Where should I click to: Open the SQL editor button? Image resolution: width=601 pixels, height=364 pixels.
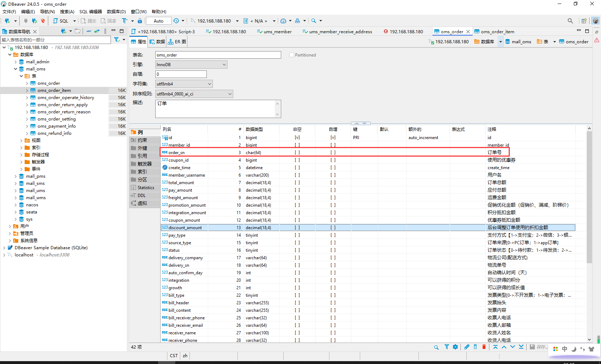pyautogui.click(x=61, y=21)
